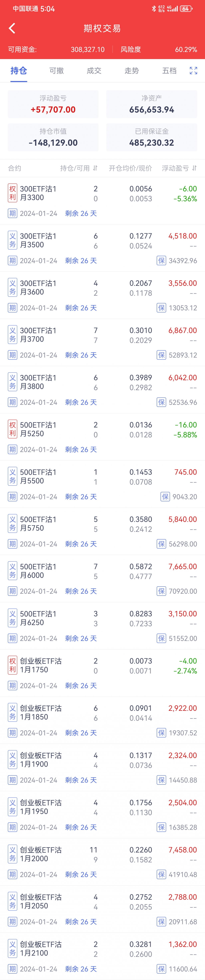Click the 保 margin icon beside 70920.00

click(x=162, y=591)
